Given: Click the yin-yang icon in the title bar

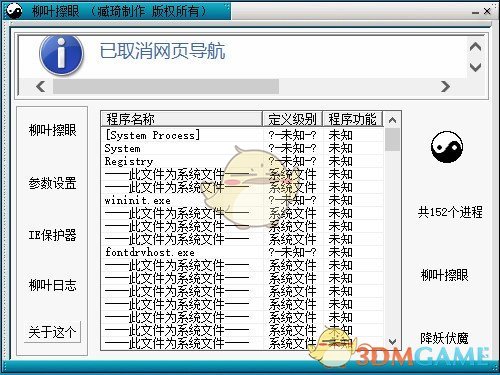Looking at the screenshot, I should [x=14, y=10].
